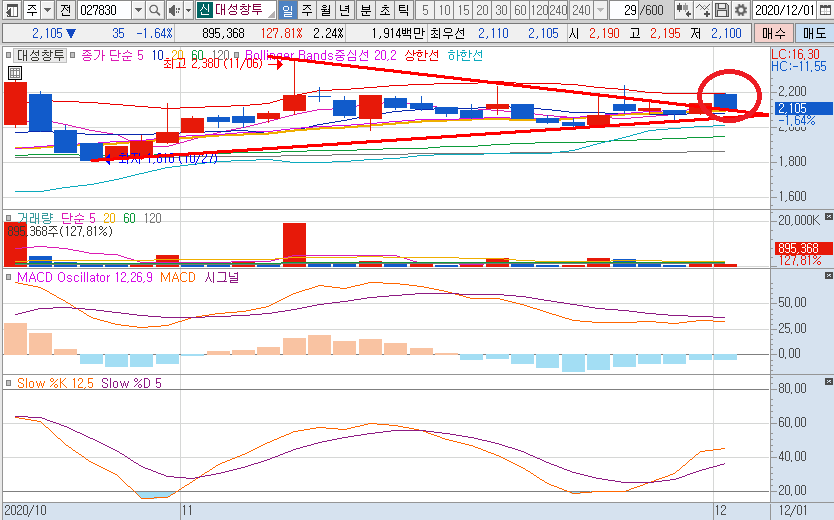834x520 pixels.
Task: Toggle the Slow %K indicator marker
Action: (x=9, y=383)
